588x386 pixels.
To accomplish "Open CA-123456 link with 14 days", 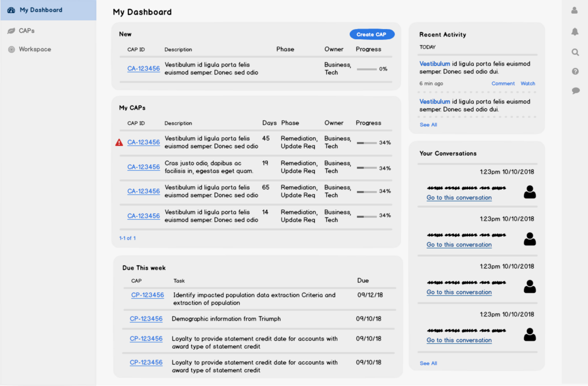I will coord(143,216).
